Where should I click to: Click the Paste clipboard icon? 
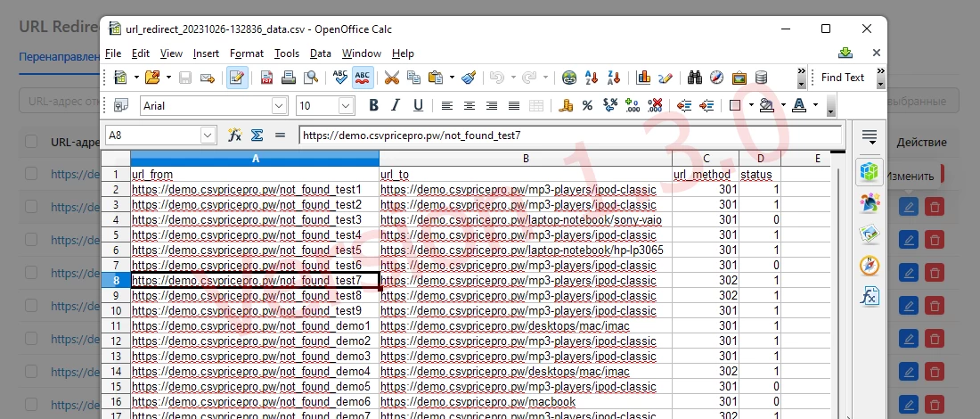pos(436,78)
